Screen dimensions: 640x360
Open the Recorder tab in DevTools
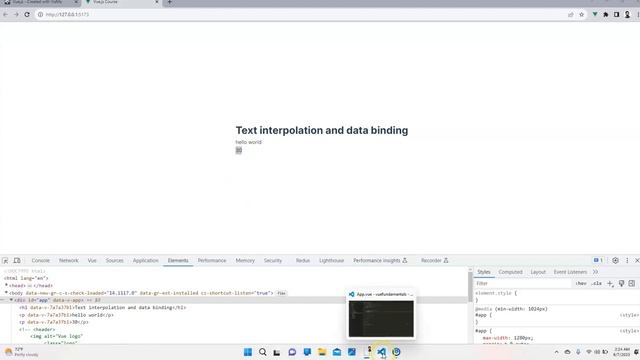point(434,260)
